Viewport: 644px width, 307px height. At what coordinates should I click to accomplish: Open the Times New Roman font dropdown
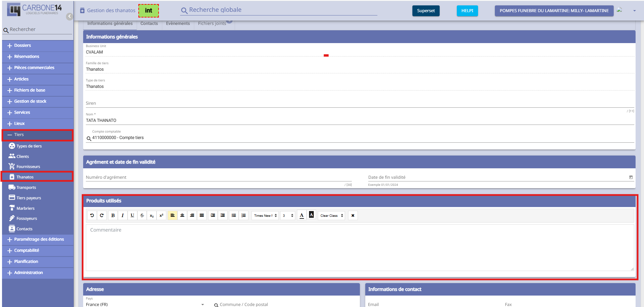(x=265, y=215)
